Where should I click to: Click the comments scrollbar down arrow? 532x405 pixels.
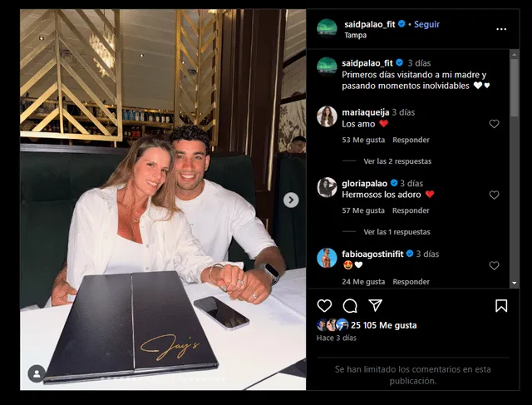point(515,283)
